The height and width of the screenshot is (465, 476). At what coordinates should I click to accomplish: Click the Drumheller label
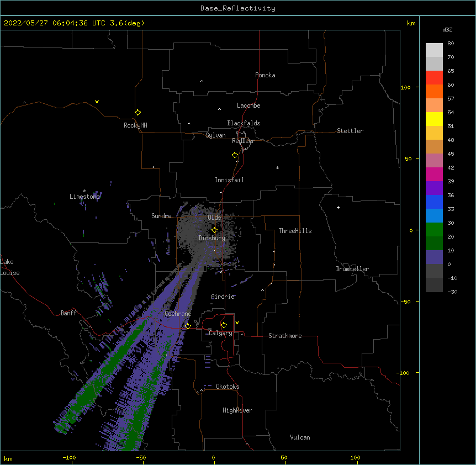352,269
